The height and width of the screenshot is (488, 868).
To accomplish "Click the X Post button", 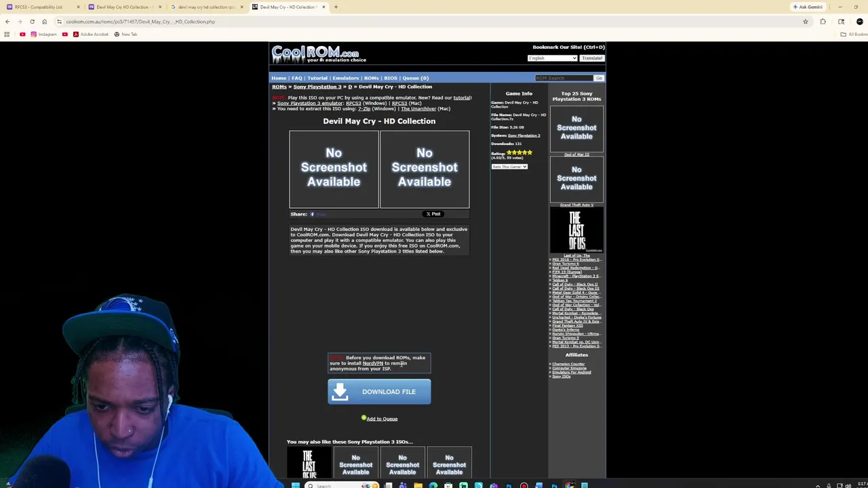I will (433, 214).
